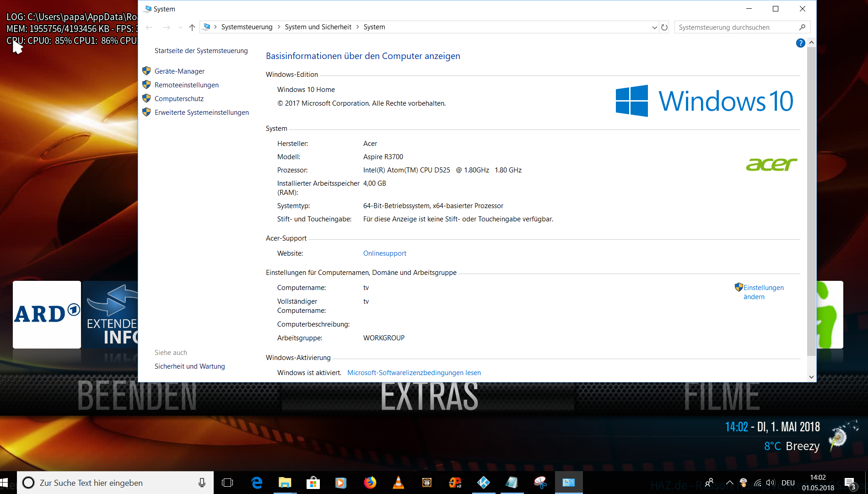Minimize the System window

click(749, 9)
